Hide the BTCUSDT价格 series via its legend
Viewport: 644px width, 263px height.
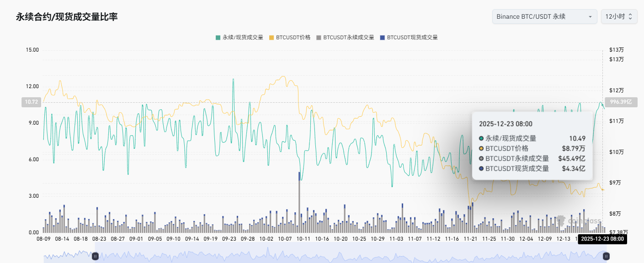(293, 37)
